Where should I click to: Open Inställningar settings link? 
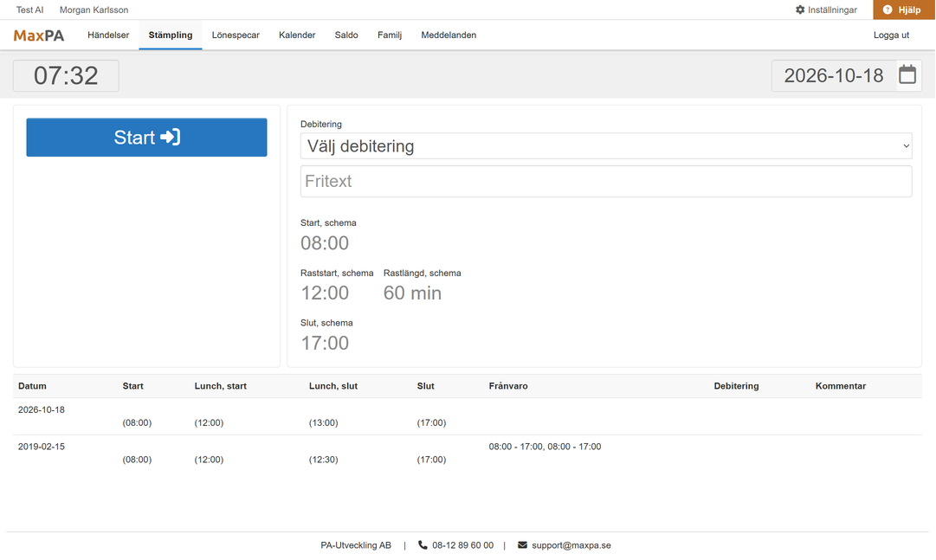tap(827, 10)
